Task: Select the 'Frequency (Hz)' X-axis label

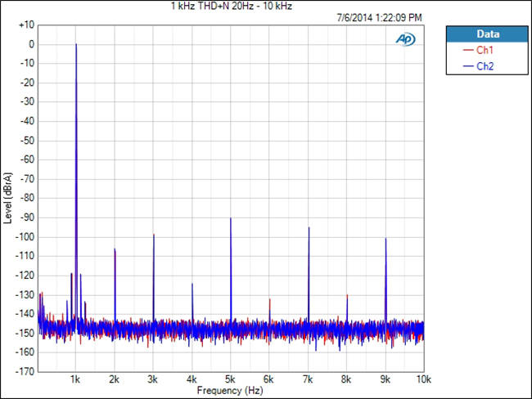Action: pos(230,392)
